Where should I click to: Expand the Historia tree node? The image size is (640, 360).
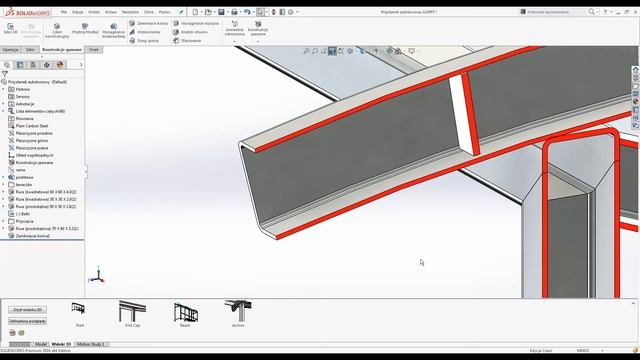4,89
